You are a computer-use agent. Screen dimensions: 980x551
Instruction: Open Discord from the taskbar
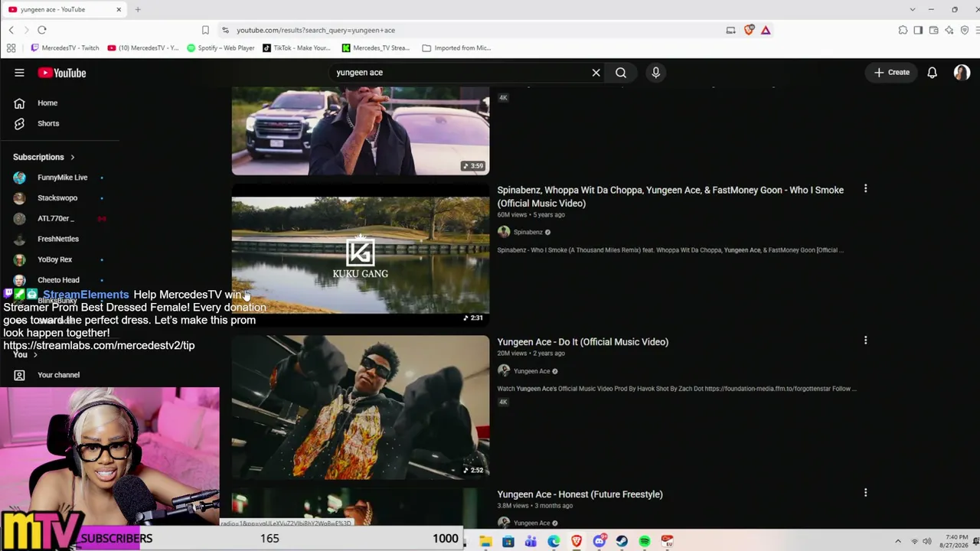point(599,542)
